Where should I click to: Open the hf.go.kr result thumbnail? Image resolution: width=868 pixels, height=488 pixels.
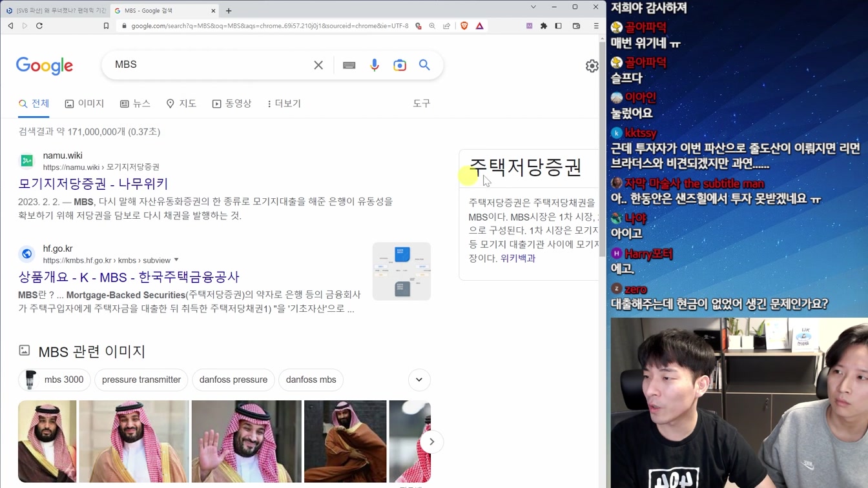click(402, 271)
